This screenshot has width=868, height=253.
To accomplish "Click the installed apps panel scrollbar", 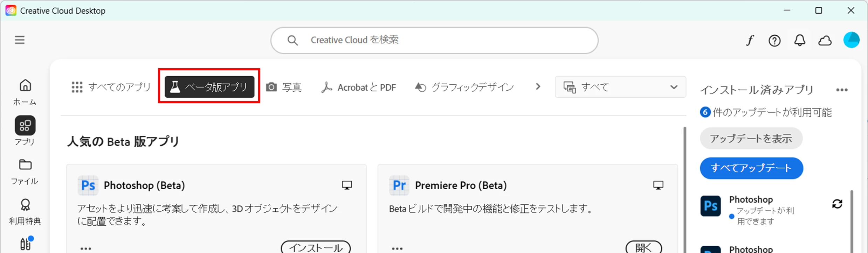I will [852, 221].
